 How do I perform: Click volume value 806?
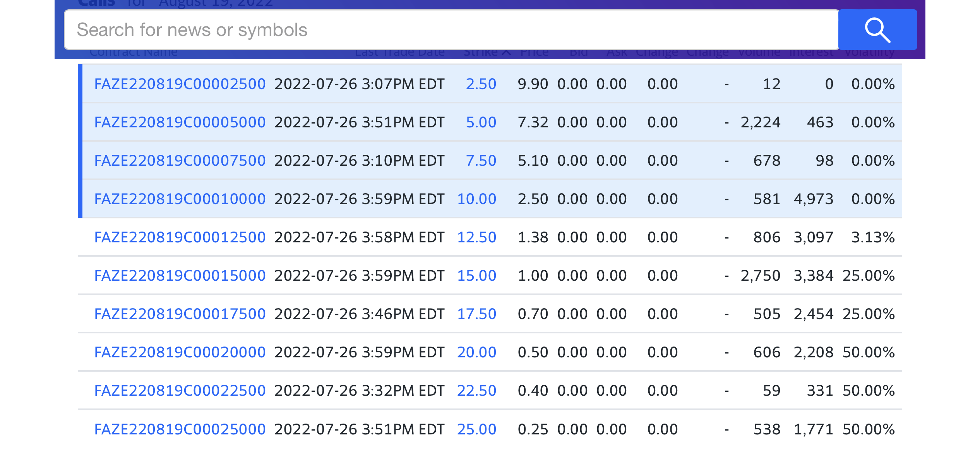tap(767, 237)
